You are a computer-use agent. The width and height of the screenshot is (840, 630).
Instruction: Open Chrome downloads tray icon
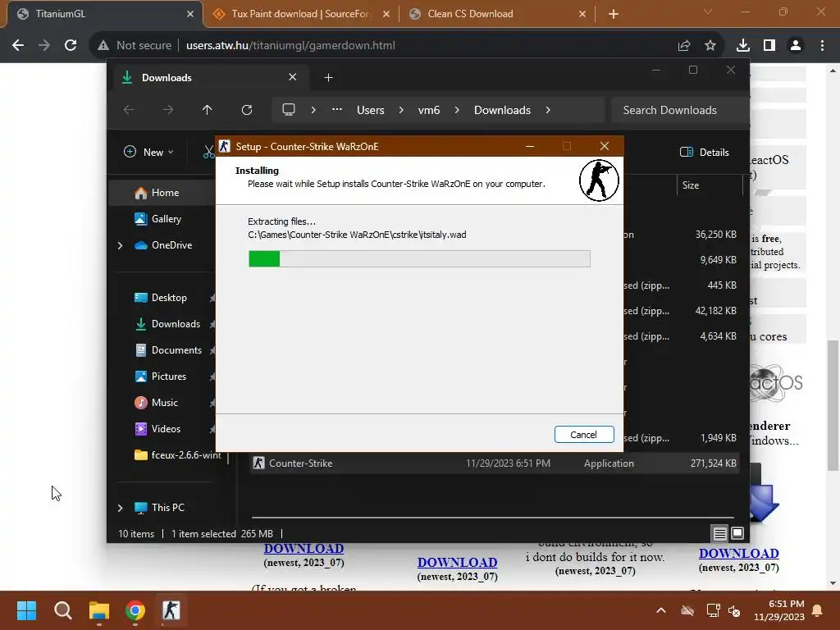pyautogui.click(x=743, y=46)
